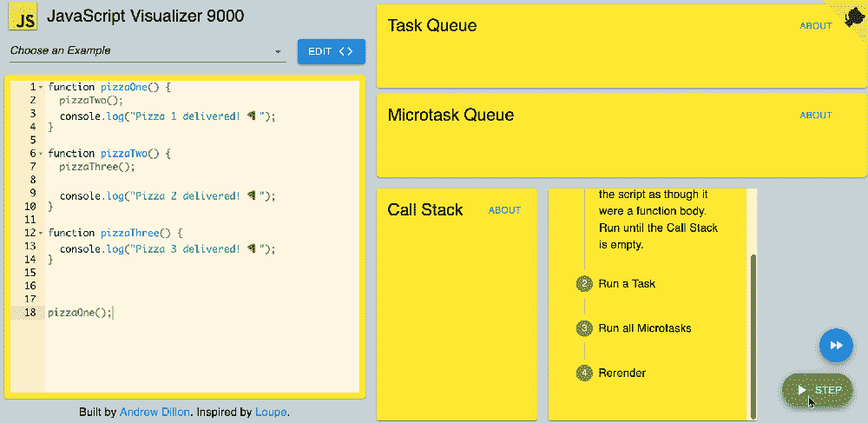
Task: Click line number 12 in gutter
Action: point(30,233)
